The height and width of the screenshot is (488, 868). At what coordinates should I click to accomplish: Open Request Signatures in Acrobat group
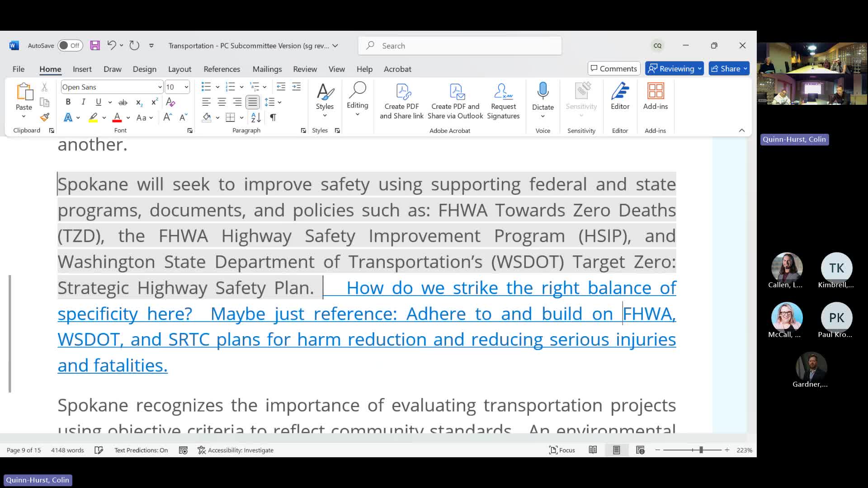coord(503,100)
